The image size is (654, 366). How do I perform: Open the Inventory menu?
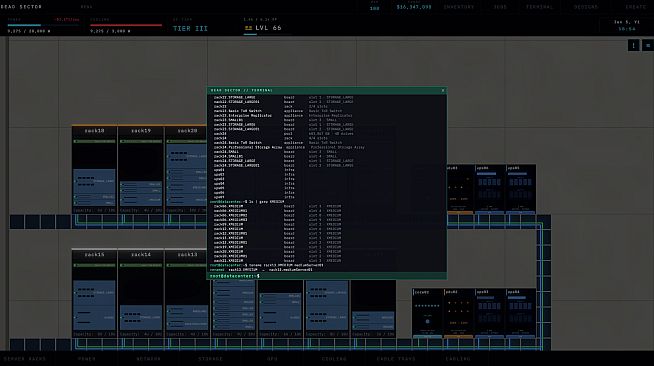point(459,7)
